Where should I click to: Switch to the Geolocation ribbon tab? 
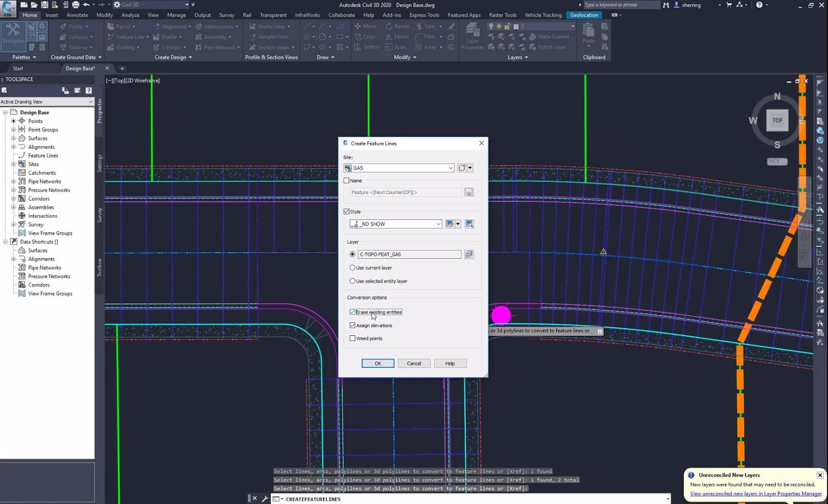(584, 15)
